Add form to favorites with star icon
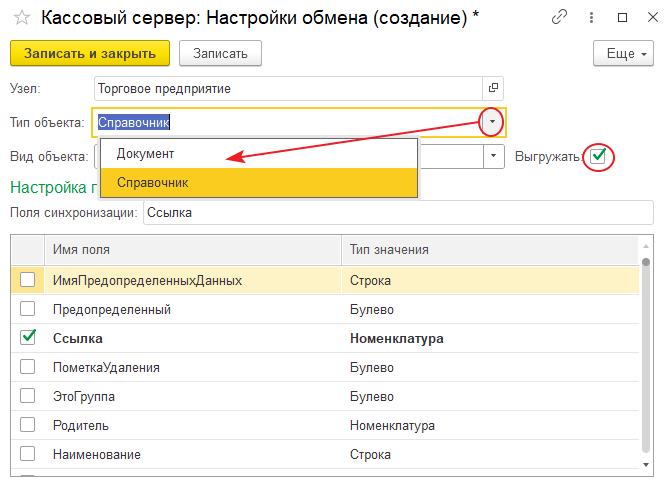The image size is (665, 483). click(x=21, y=19)
